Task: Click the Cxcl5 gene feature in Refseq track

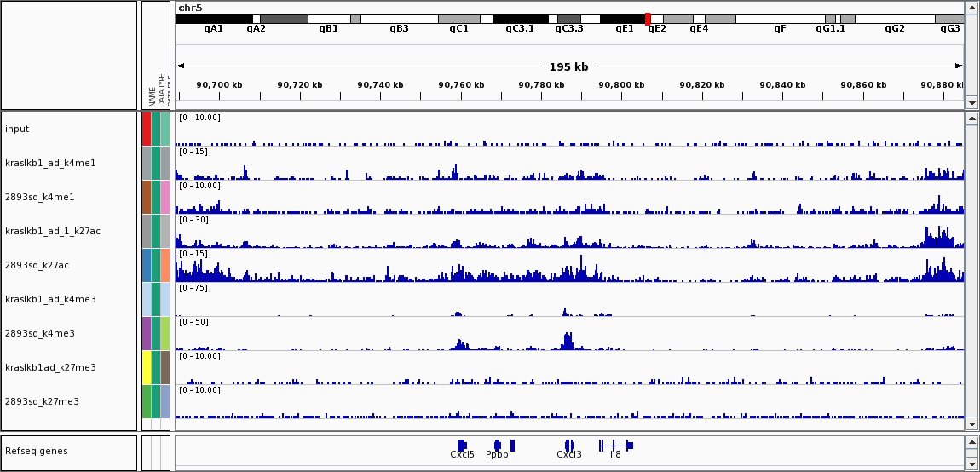Action: (x=461, y=445)
